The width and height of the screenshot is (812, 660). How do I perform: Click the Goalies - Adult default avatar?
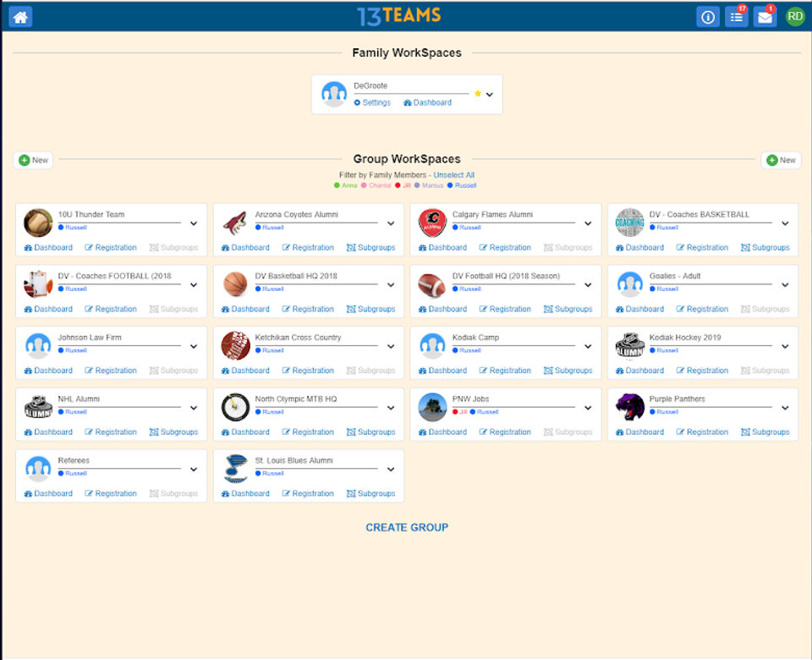click(629, 284)
